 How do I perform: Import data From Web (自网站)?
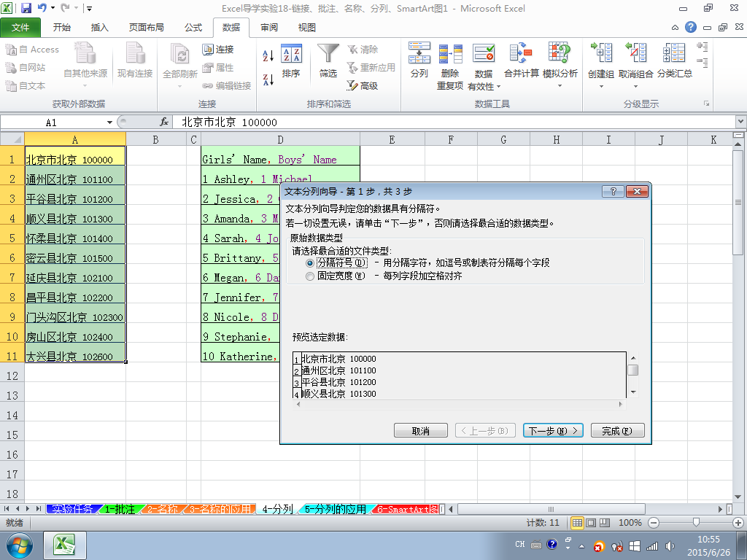coord(26,68)
